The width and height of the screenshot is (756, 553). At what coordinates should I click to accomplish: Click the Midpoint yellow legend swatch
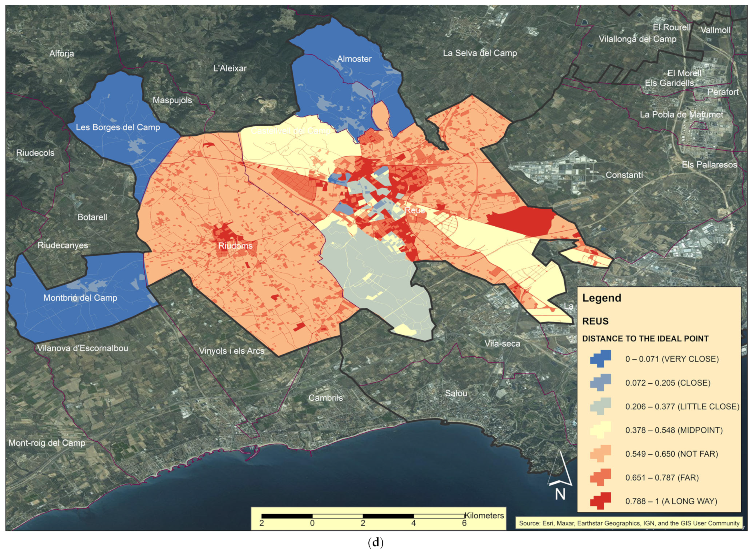point(601,430)
